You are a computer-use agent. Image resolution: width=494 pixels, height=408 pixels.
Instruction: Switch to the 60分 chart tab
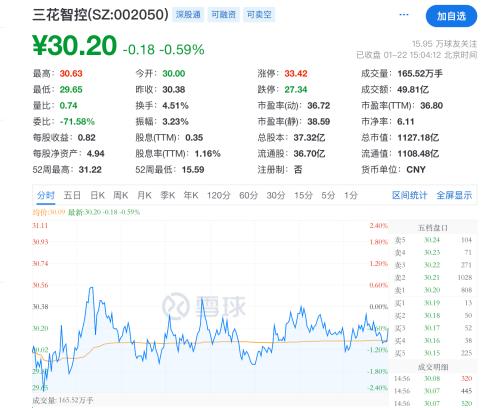coord(248,195)
